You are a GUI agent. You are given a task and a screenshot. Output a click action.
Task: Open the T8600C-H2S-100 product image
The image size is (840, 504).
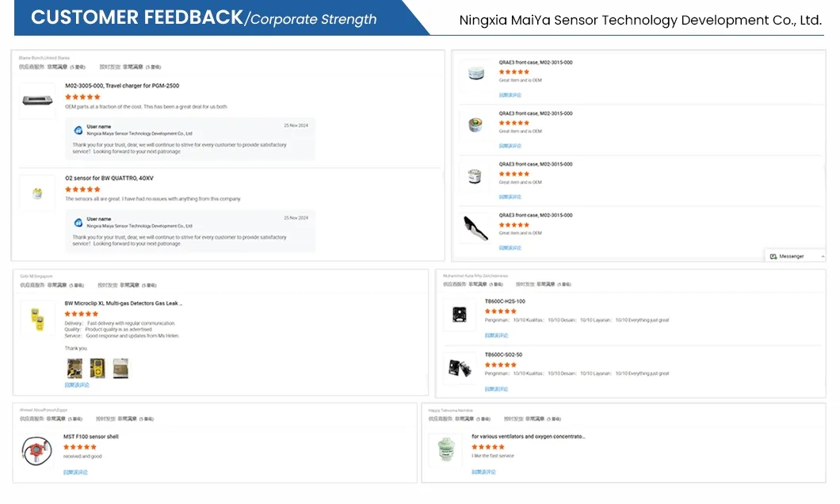pos(458,314)
